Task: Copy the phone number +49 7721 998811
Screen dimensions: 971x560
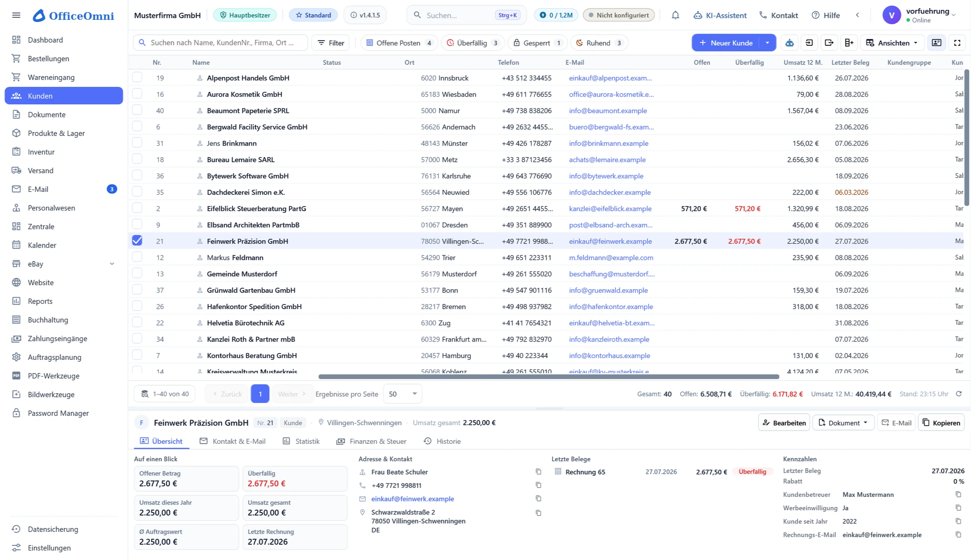Action: (538, 485)
